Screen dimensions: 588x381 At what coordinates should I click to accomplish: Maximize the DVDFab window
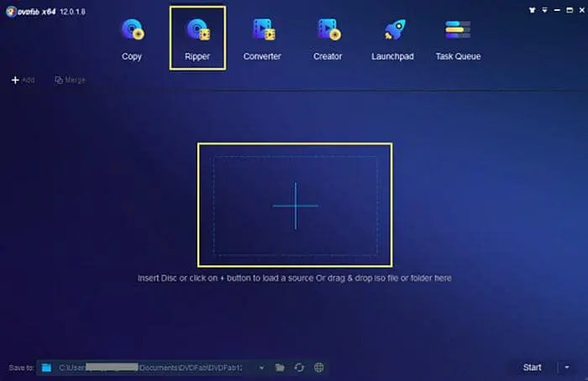[x=570, y=10]
